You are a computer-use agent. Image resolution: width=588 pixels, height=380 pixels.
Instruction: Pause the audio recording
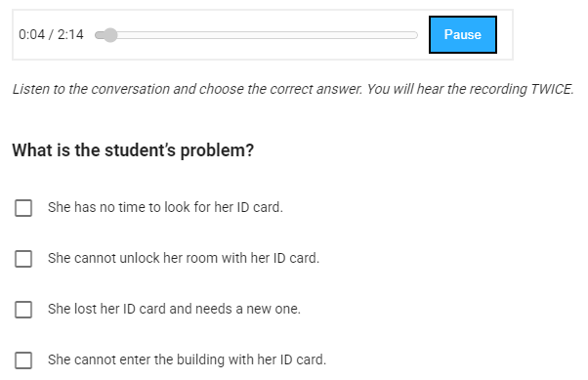point(463,34)
